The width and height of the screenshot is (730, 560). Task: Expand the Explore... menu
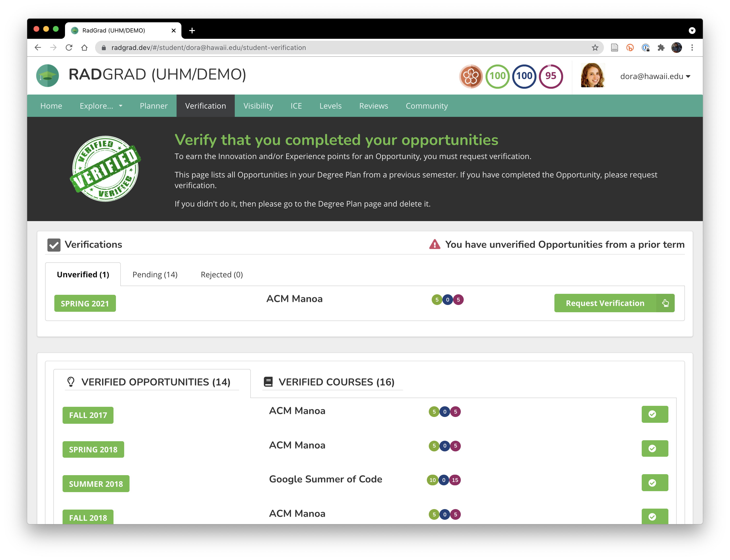point(101,106)
